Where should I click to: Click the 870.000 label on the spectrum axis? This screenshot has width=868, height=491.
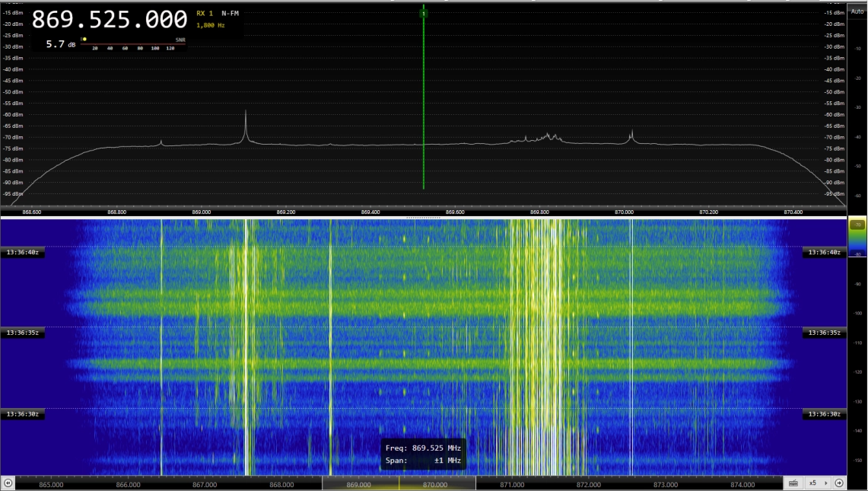(624, 212)
